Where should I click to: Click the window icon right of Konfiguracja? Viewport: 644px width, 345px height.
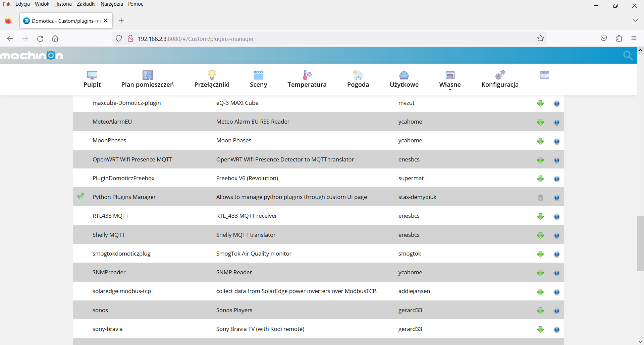click(544, 75)
